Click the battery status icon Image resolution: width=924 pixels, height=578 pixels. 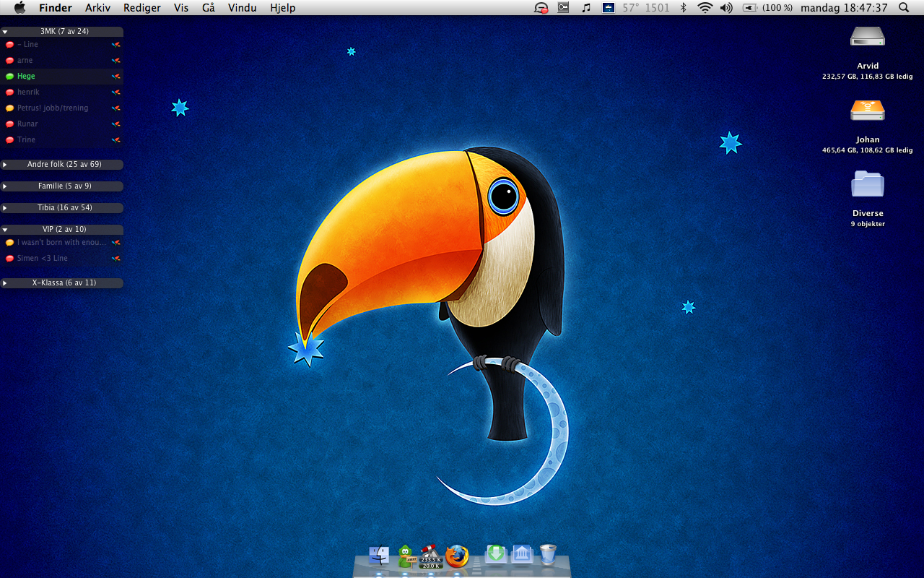point(749,8)
